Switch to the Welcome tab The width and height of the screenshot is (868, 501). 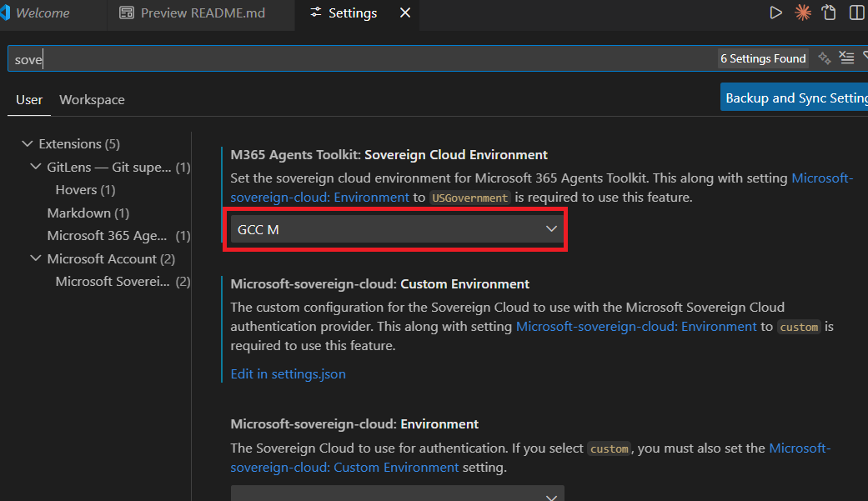pyautogui.click(x=42, y=13)
